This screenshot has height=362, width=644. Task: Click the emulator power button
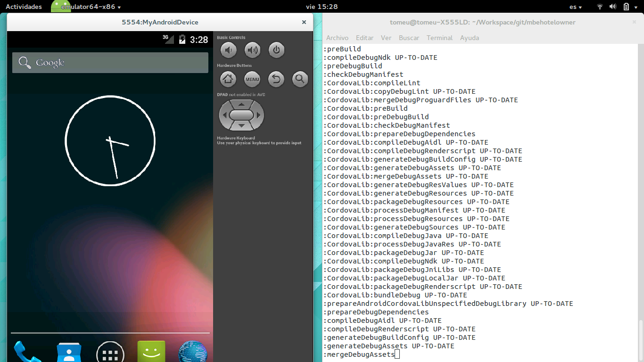coord(276,50)
